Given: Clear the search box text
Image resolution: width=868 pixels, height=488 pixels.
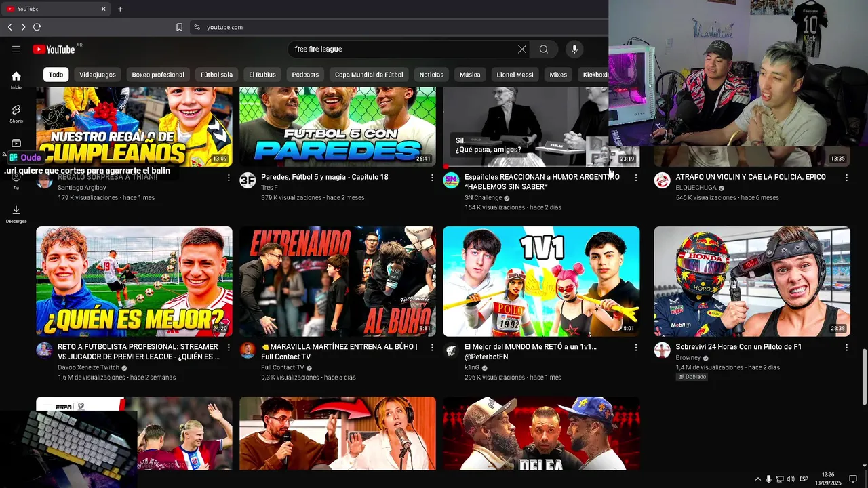Looking at the screenshot, I should point(522,49).
